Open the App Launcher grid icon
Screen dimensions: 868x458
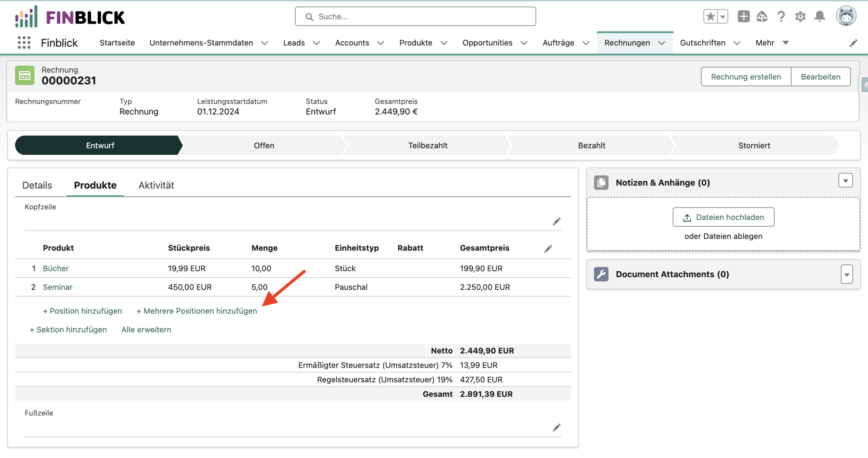point(24,42)
